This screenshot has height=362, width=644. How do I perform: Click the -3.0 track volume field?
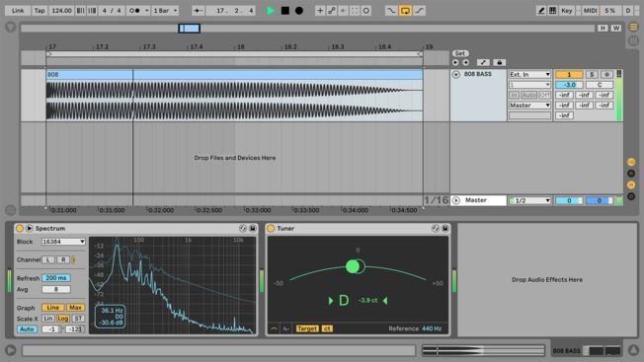569,85
